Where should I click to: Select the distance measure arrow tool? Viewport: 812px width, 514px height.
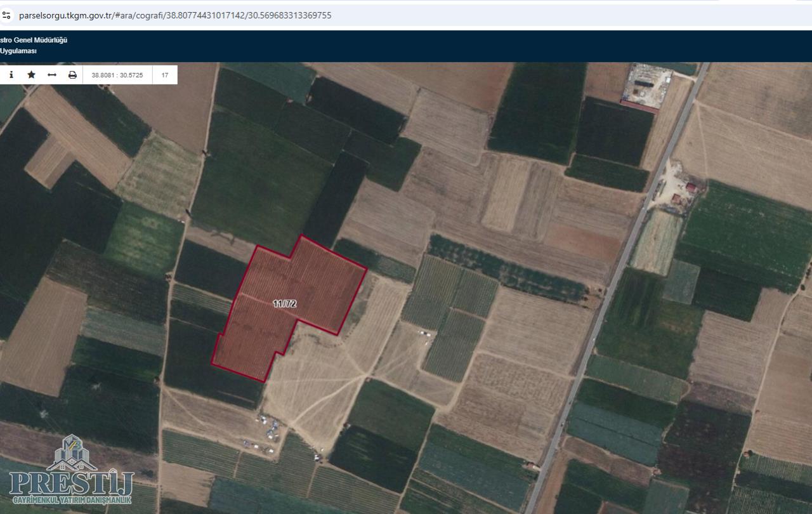pos(52,75)
